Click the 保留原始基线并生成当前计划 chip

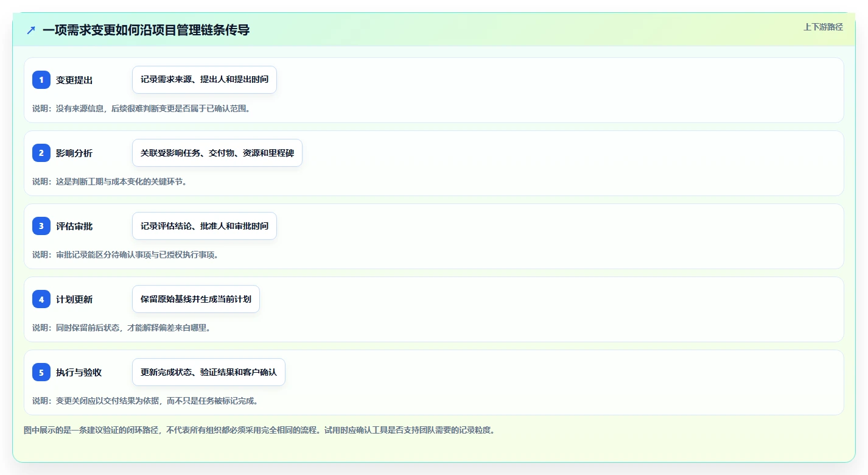196,299
